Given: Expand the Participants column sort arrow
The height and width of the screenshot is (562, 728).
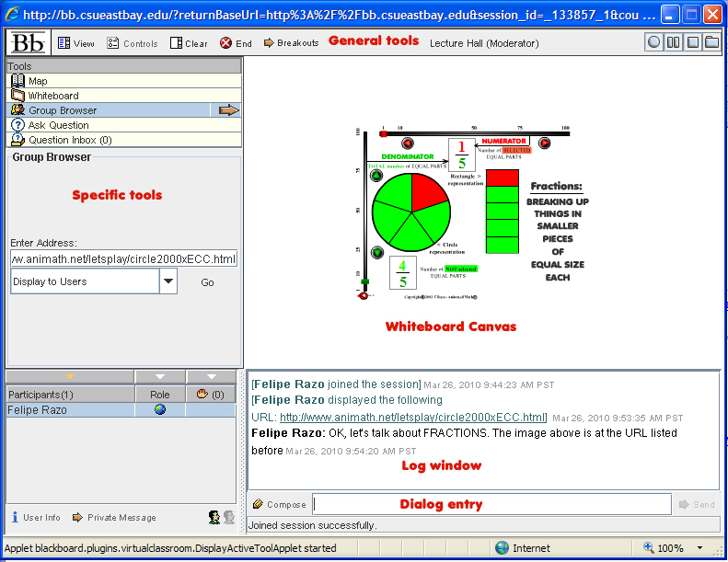Looking at the screenshot, I should [x=70, y=377].
